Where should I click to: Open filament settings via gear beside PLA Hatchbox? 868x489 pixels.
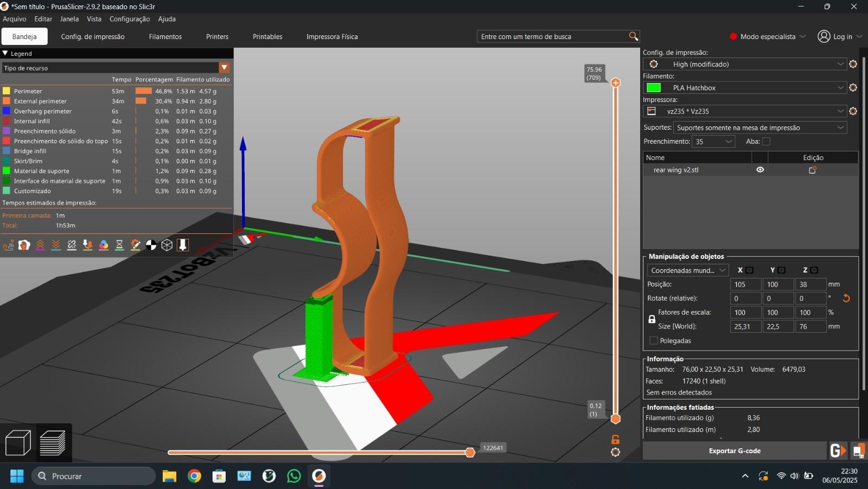pos(853,87)
